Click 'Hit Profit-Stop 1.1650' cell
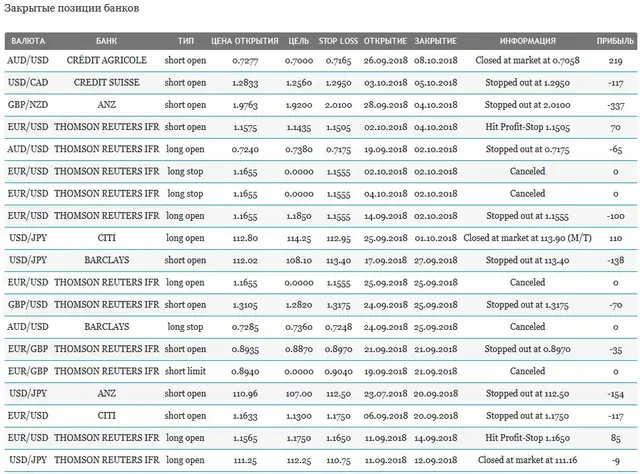This screenshot has width=640, height=474. 527,438
